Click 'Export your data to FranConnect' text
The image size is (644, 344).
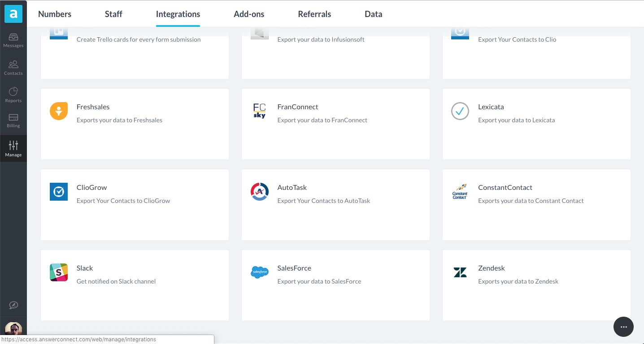322,120
